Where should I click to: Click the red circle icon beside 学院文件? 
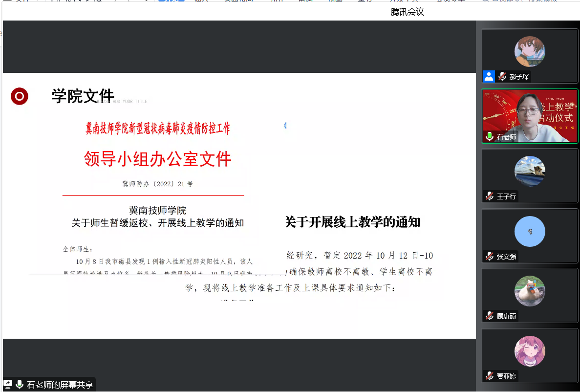tap(20, 96)
